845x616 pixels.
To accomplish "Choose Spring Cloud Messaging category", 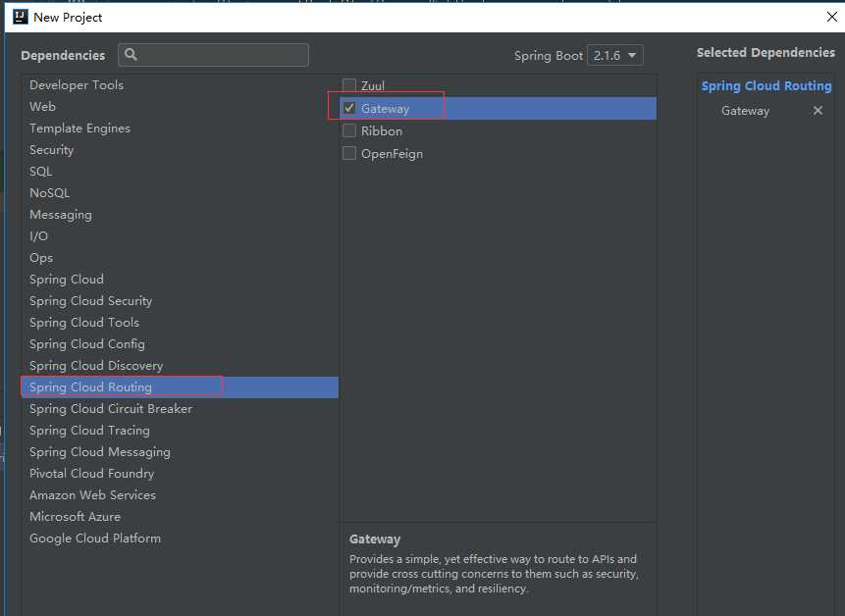I will coord(180,452).
